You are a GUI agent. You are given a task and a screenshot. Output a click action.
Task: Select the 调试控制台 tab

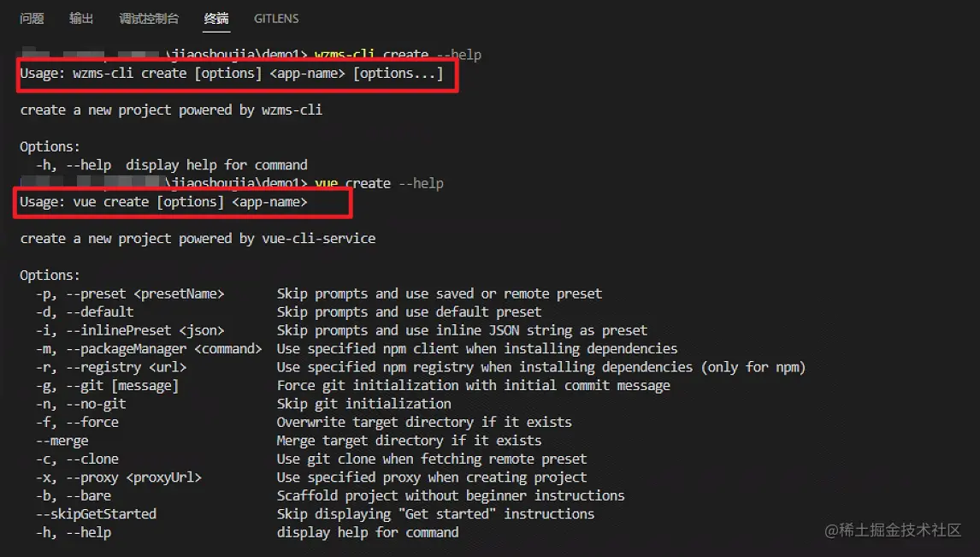click(x=149, y=19)
